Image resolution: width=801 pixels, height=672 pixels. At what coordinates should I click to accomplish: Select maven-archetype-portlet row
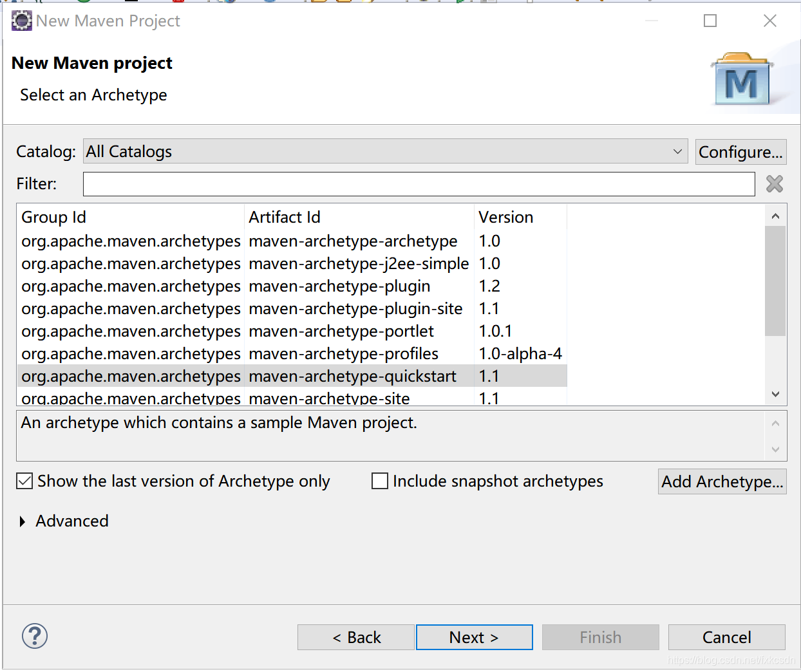292,331
